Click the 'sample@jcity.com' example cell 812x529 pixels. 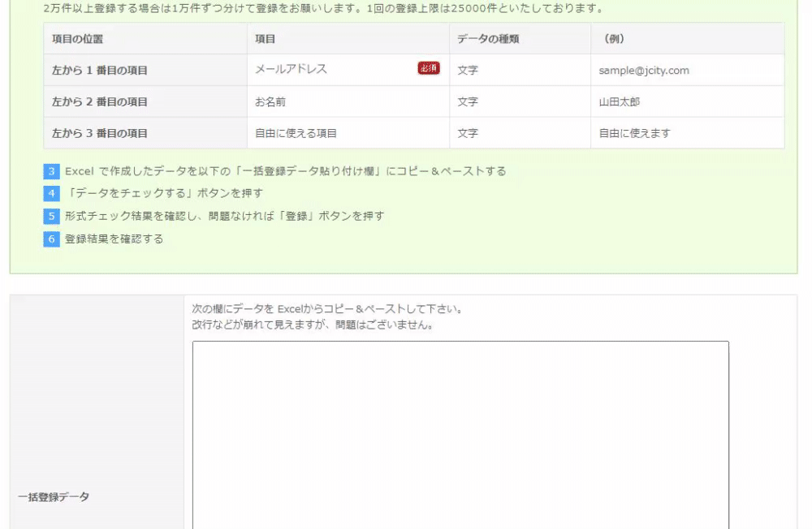click(687, 70)
